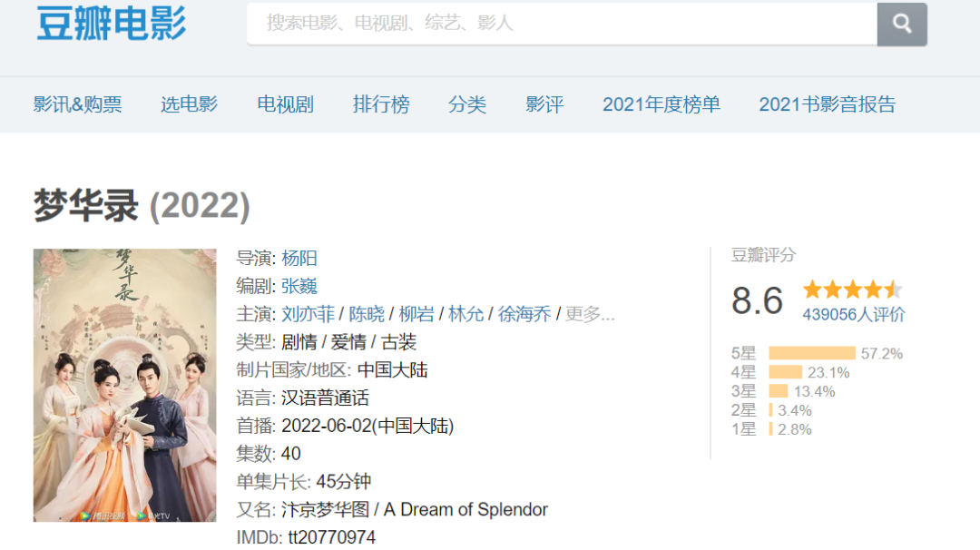Open the 影评 page
This screenshot has width=980, height=550.
coord(544,104)
